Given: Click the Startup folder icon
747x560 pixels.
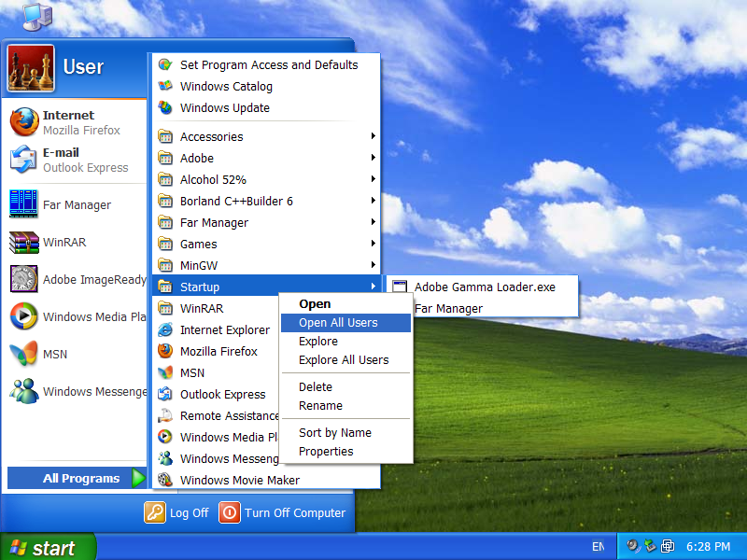Looking at the screenshot, I should coord(165,287).
